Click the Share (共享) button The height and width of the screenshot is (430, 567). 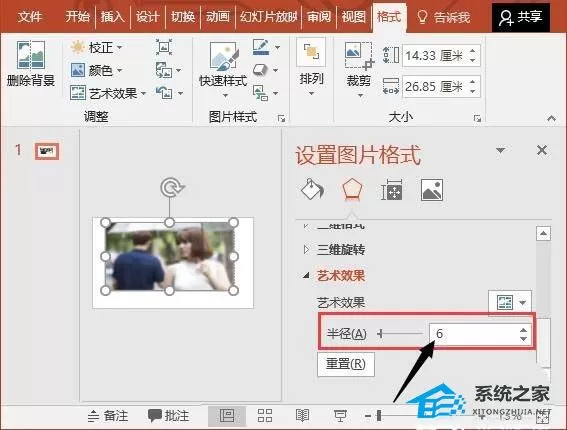pyautogui.click(x=521, y=17)
